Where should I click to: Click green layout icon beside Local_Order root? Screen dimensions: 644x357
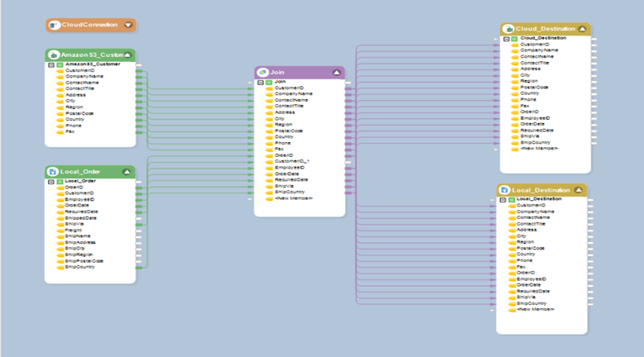(x=59, y=180)
